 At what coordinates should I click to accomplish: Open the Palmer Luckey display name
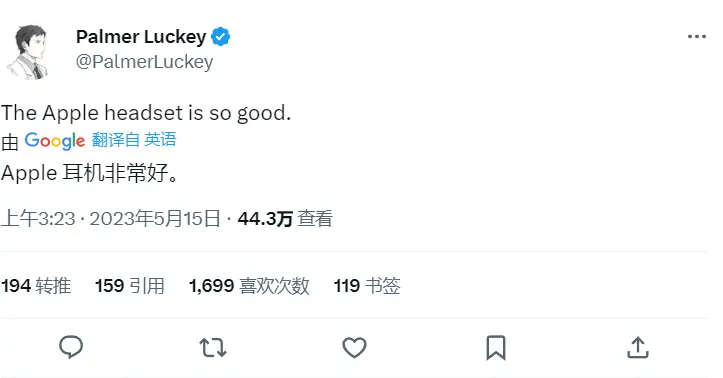click(141, 37)
